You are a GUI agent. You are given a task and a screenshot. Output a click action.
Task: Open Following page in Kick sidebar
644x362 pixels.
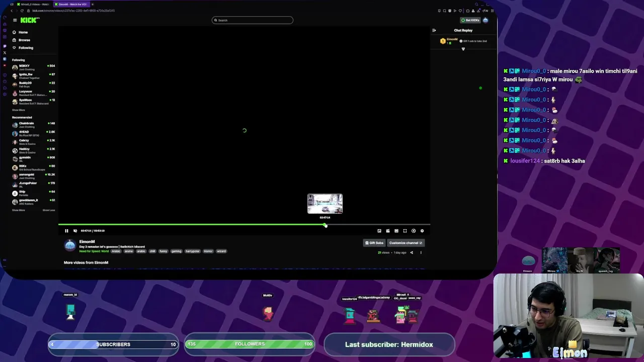pos(23,48)
